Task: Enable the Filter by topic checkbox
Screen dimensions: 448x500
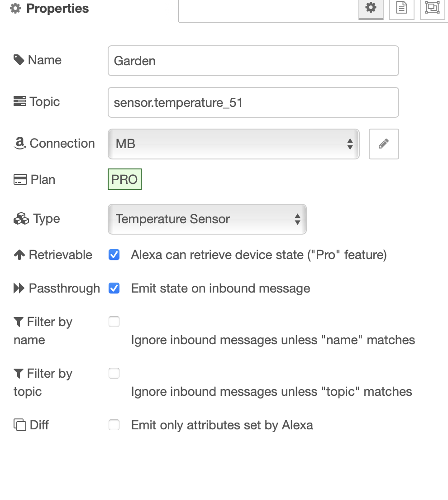Action: pos(114,373)
